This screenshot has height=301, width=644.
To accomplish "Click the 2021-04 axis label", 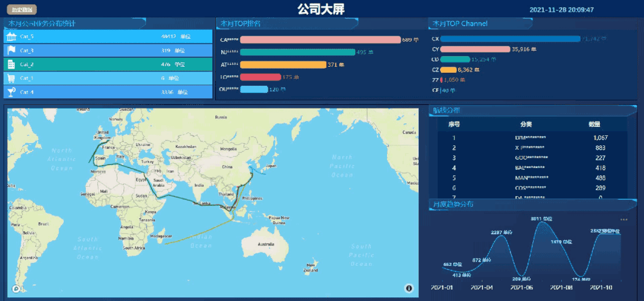I will (x=482, y=287).
